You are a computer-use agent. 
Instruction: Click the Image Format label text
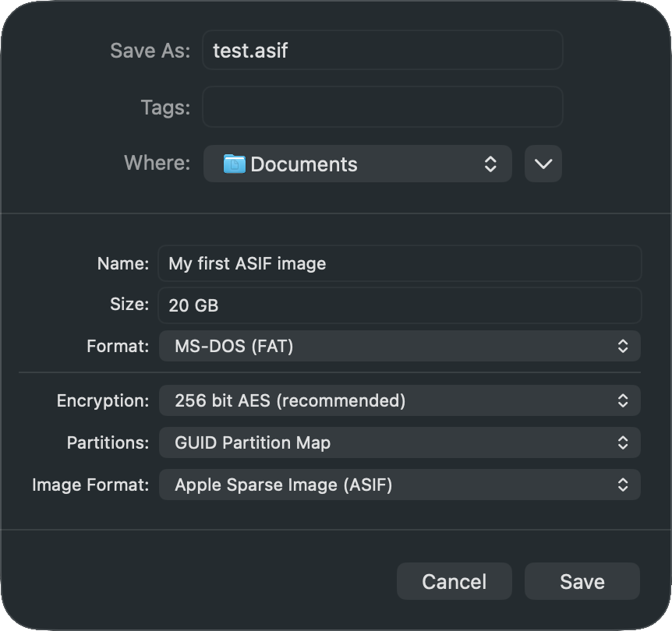[90, 485]
